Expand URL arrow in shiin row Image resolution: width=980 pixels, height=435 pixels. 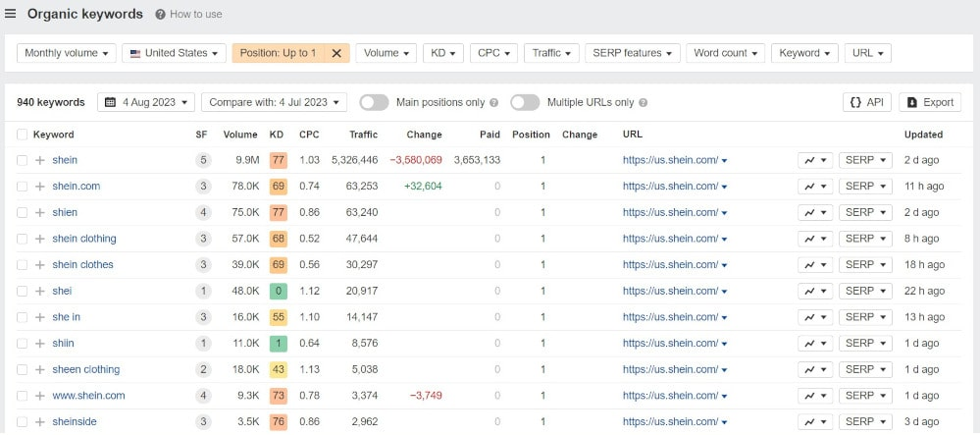pyautogui.click(x=724, y=345)
